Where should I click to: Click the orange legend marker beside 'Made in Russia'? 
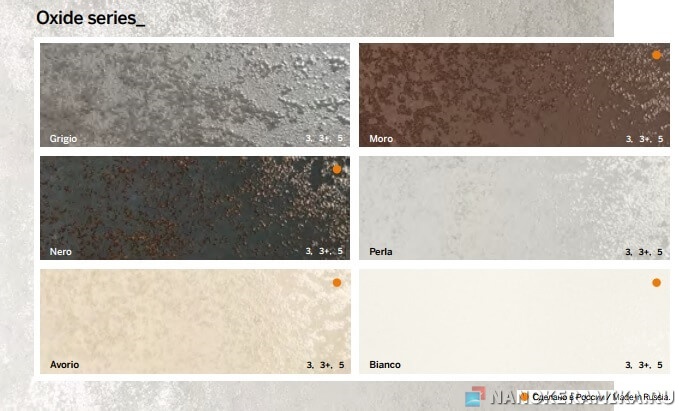point(523,397)
